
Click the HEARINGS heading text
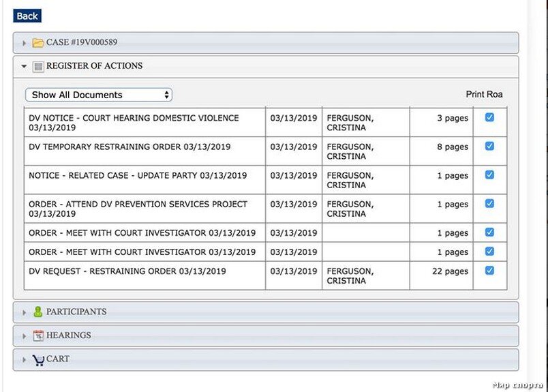[68, 335]
